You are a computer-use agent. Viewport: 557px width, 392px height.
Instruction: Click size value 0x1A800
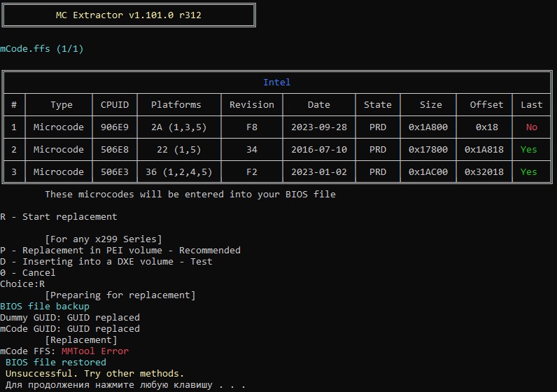(x=428, y=127)
